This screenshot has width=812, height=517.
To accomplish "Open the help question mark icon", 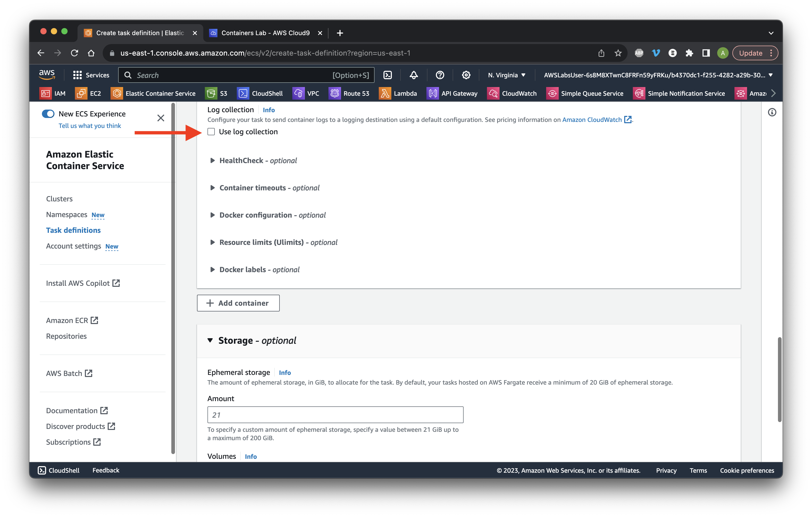I will point(440,75).
